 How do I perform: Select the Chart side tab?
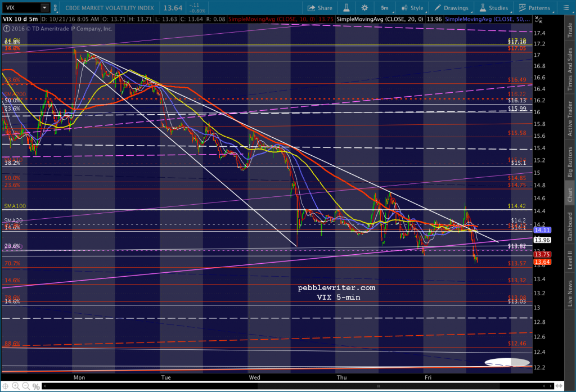click(x=570, y=195)
